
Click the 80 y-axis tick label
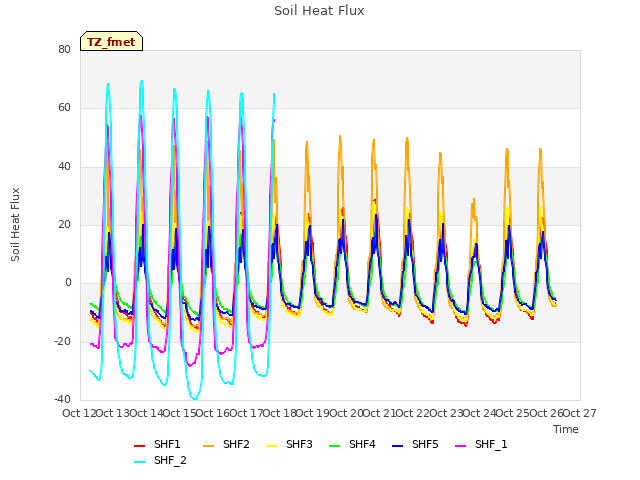point(64,49)
